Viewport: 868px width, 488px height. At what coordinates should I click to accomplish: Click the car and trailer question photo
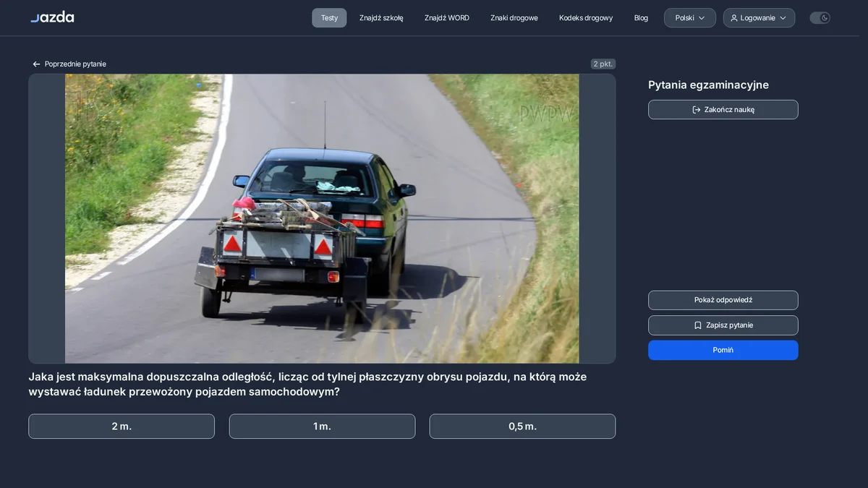[322, 218]
